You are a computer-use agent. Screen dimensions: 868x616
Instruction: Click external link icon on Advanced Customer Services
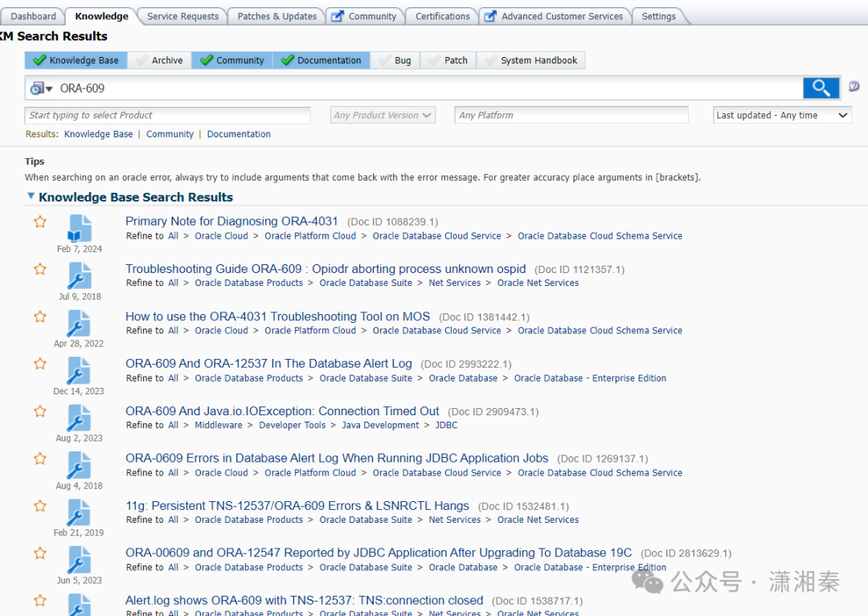(490, 16)
